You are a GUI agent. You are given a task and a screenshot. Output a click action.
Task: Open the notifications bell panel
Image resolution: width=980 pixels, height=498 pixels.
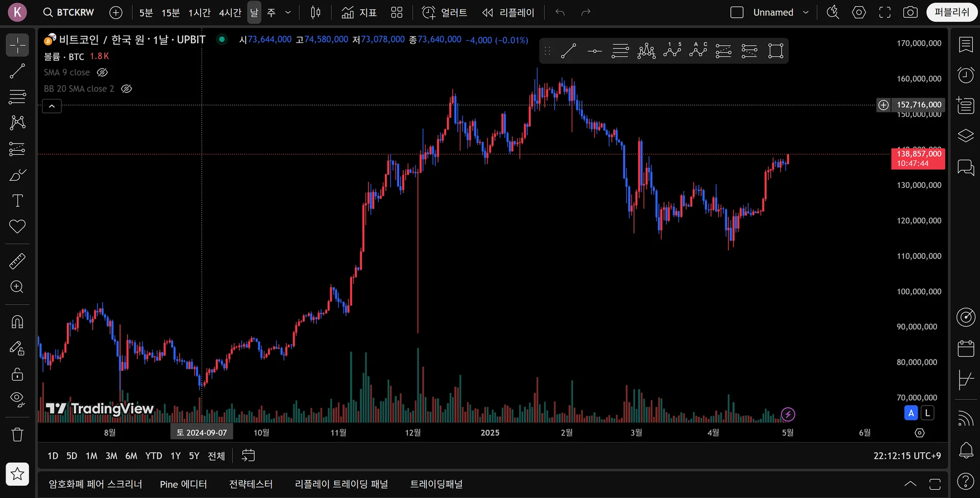click(966, 450)
